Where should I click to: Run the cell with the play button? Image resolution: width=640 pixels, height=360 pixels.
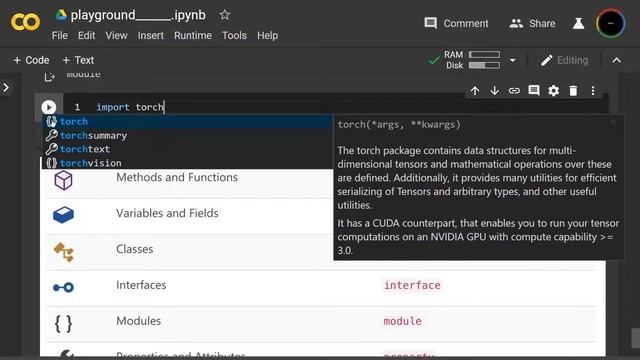(x=49, y=107)
